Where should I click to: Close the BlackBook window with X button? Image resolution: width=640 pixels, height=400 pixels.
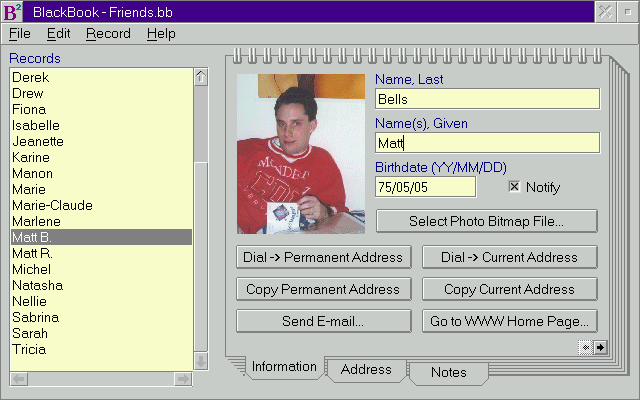pyautogui.click(x=605, y=11)
